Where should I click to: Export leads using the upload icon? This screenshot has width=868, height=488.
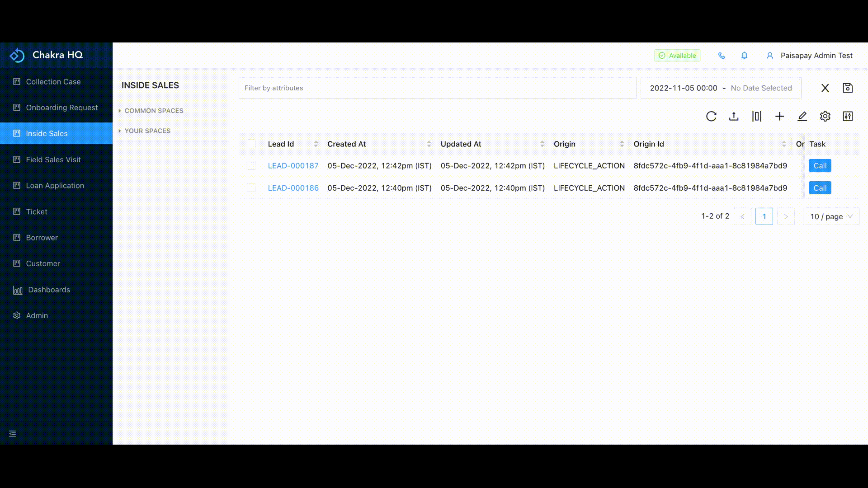734,116
